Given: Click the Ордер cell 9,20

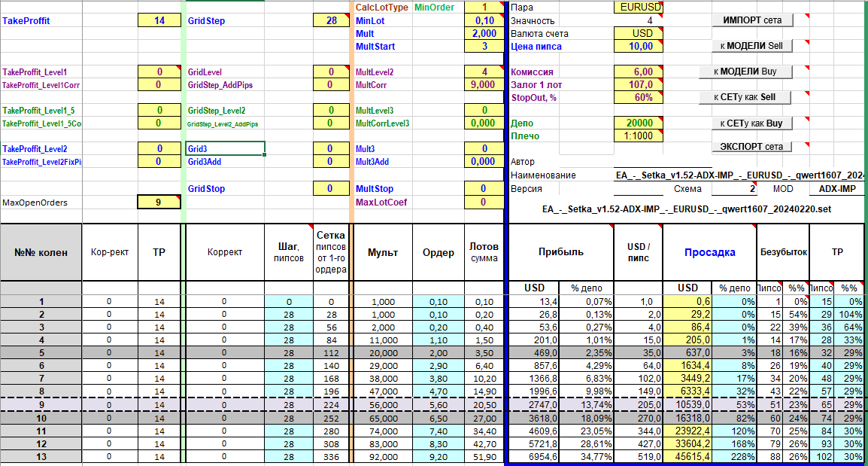Looking at the screenshot, I should [439, 456].
